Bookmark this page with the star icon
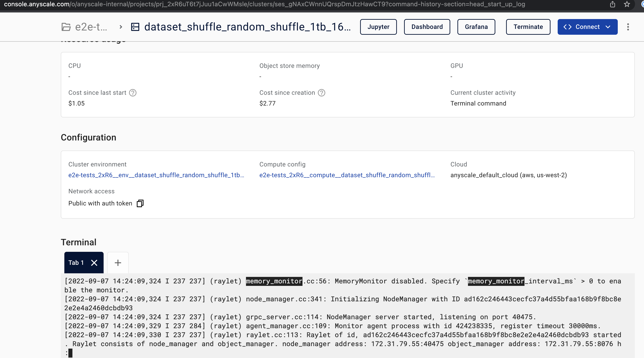This screenshot has width=644, height=358. point(627,4)
